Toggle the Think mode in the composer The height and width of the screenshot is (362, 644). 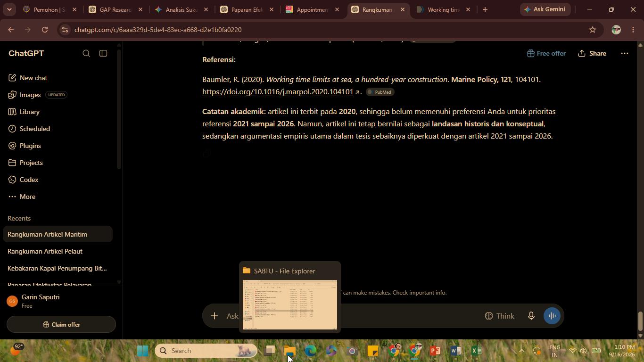[500, 316]
